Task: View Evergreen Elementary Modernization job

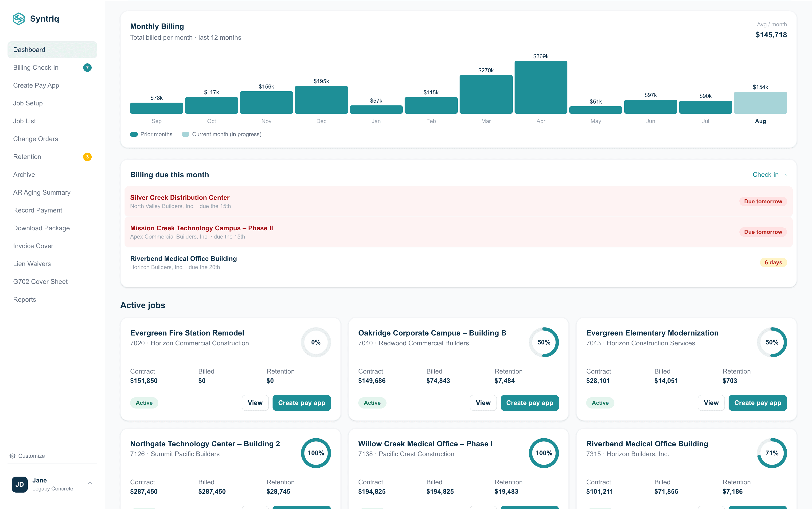Action: (x=711, y=403)
